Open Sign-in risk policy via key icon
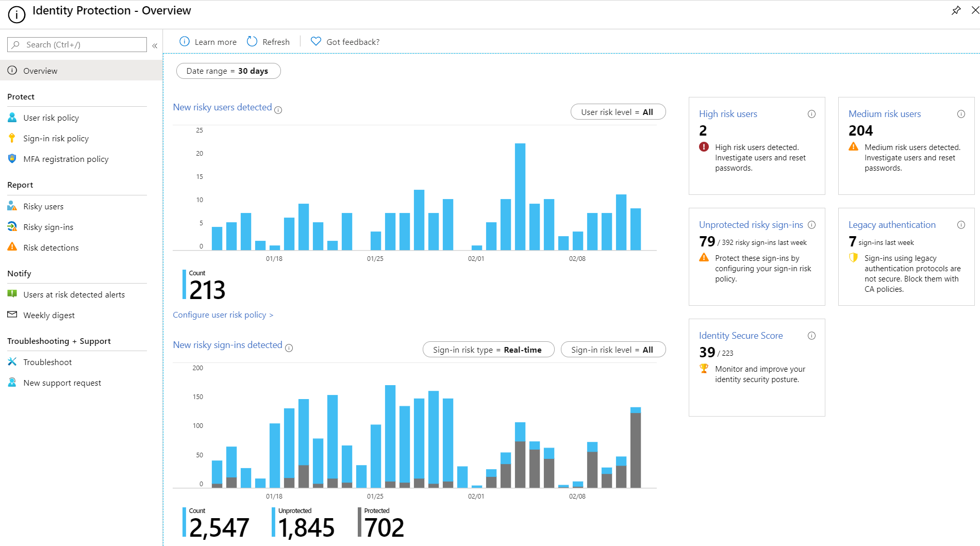Screen dimensions: 980x546 point(12,138)
